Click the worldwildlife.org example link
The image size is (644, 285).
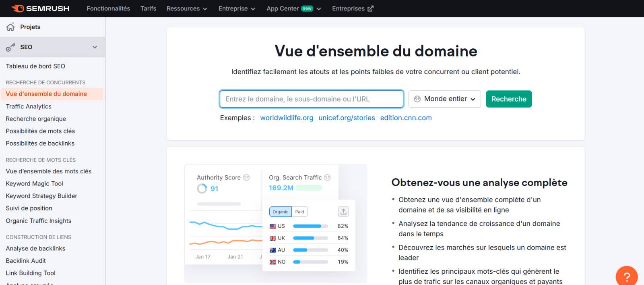coord(287,118)
